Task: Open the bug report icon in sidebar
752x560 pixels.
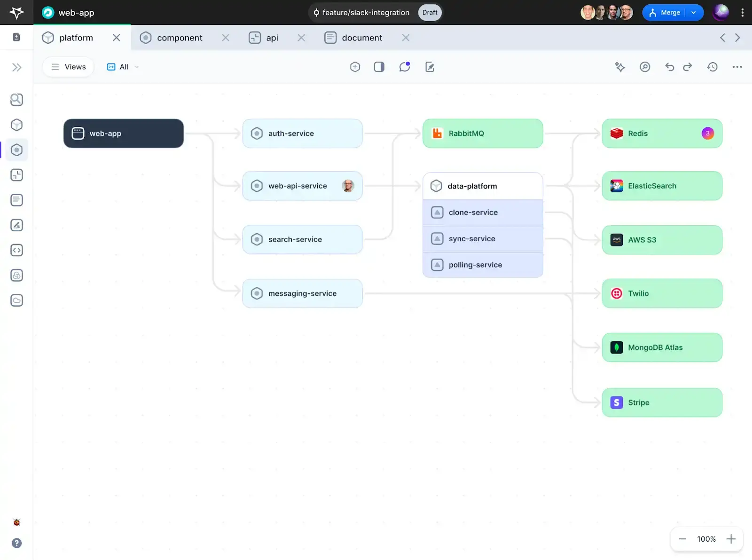Action: click(x=16, y=522)
